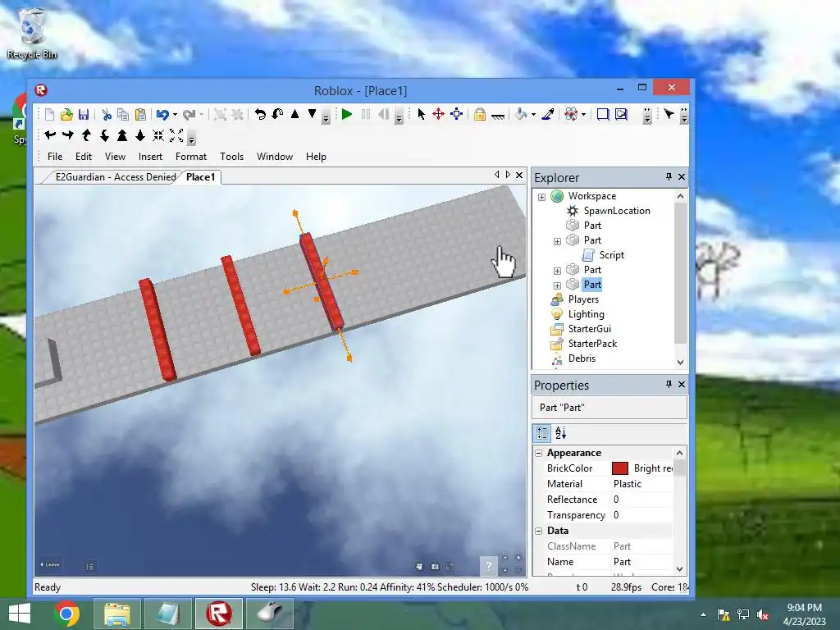Open the Material tool dropdown arrow
This screenshot has width=840, height=630.
(583, 115)
